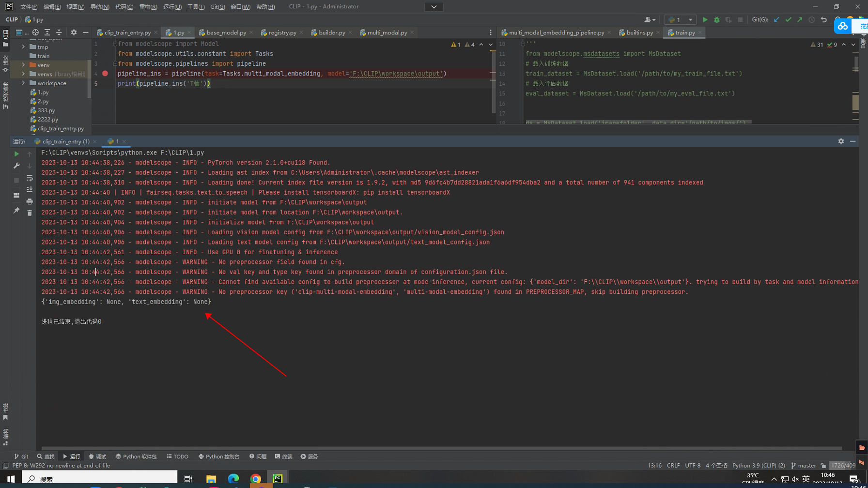This screenshot has height=488, width=868.
Task: Click Git commit green checkmark
Action: (x=788, y=20)
